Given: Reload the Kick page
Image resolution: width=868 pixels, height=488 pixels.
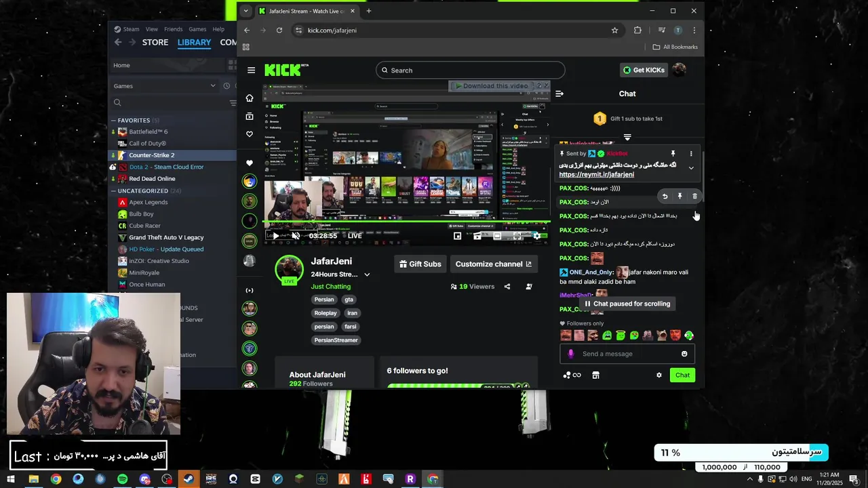Looking at the screenshot, I should (x=279, y=30).
